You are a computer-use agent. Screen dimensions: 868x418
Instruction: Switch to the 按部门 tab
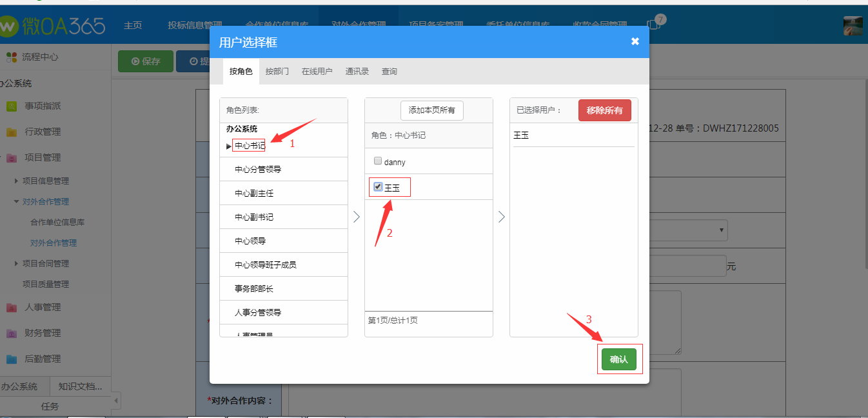(277, 72)
